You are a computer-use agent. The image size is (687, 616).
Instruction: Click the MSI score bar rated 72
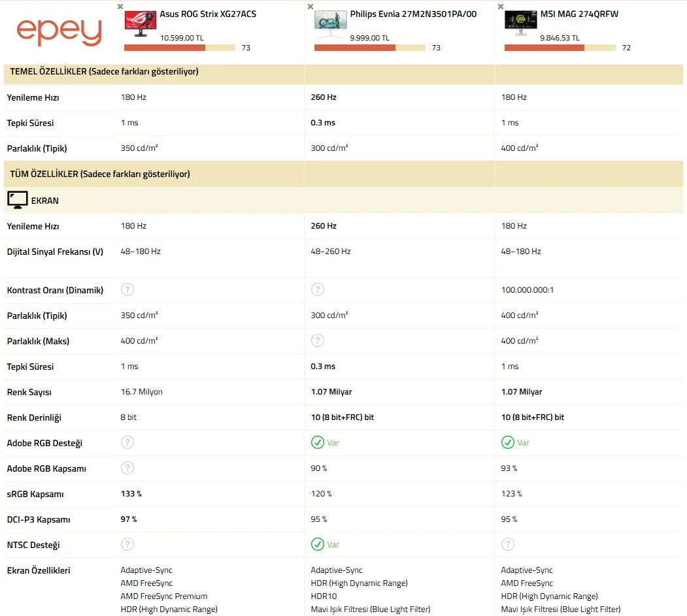point(560,48)
